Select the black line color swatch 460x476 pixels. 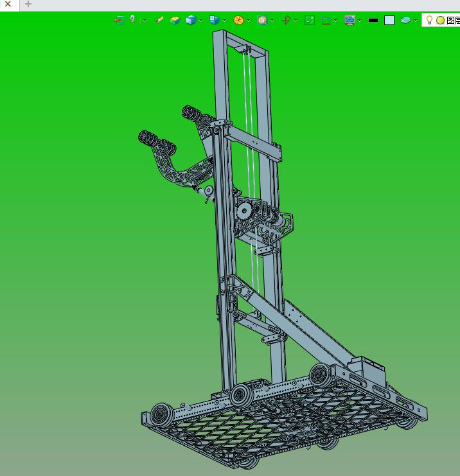373,21
